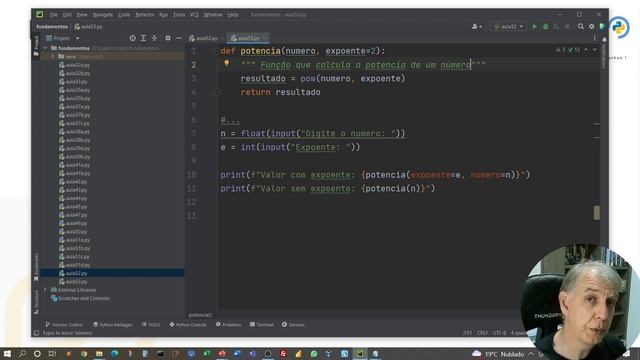The image size is (640, 360).
Task: Expand the venv folder in the project tree
Action: pos(53,56)
